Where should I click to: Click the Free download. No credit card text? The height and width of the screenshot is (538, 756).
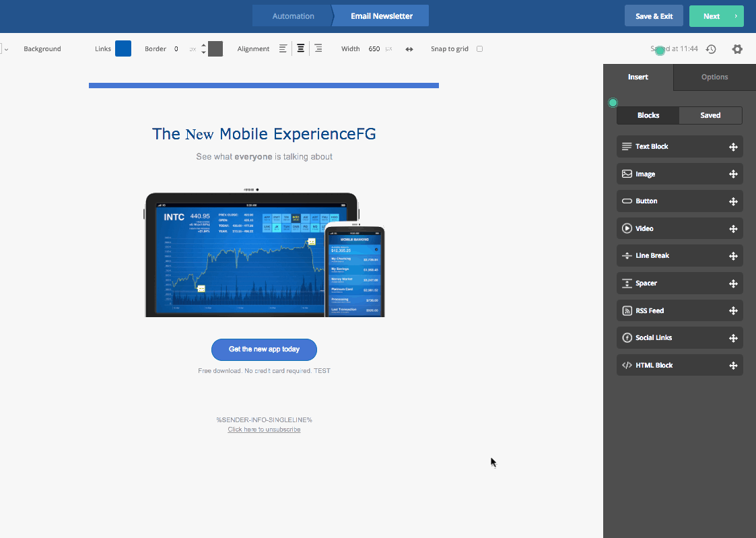coord(264,371)
